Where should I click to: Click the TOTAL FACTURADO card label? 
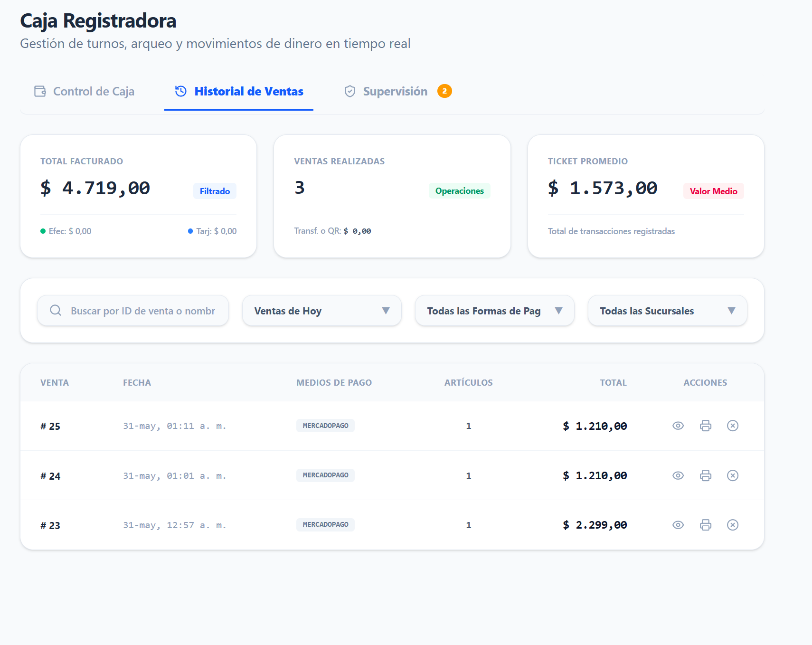(x=82, y=161)
